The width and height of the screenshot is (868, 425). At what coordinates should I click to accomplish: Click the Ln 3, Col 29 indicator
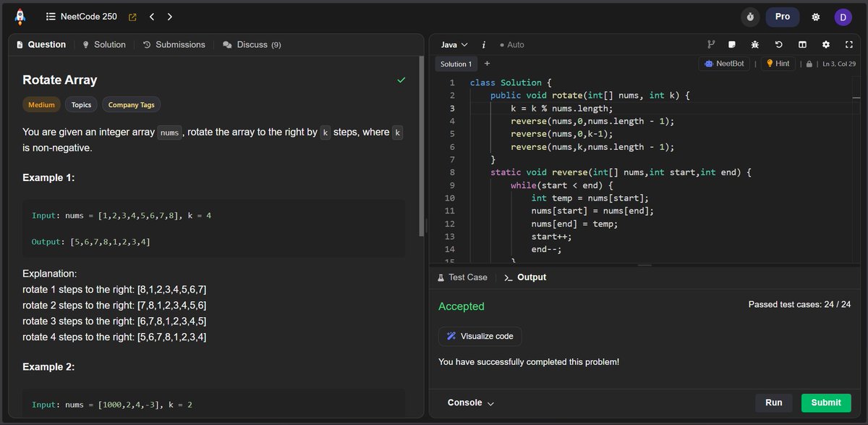(x=839, y=64)
